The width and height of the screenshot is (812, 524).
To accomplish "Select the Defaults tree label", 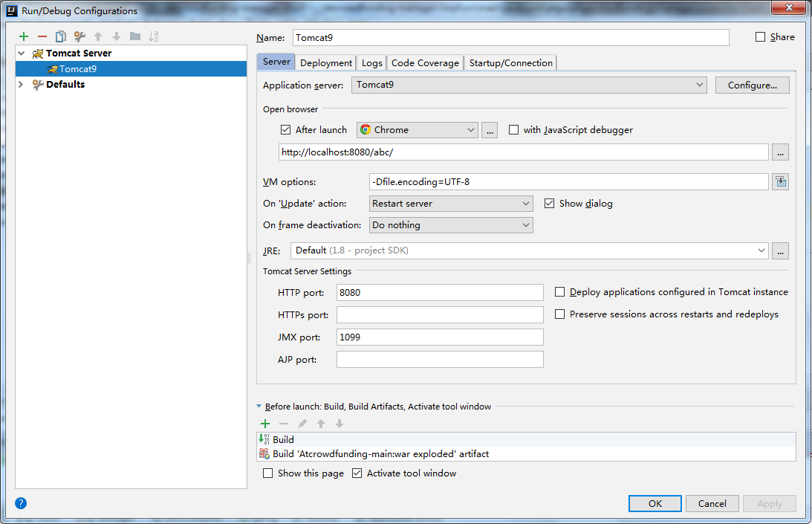I will click(x=65, y=84).
